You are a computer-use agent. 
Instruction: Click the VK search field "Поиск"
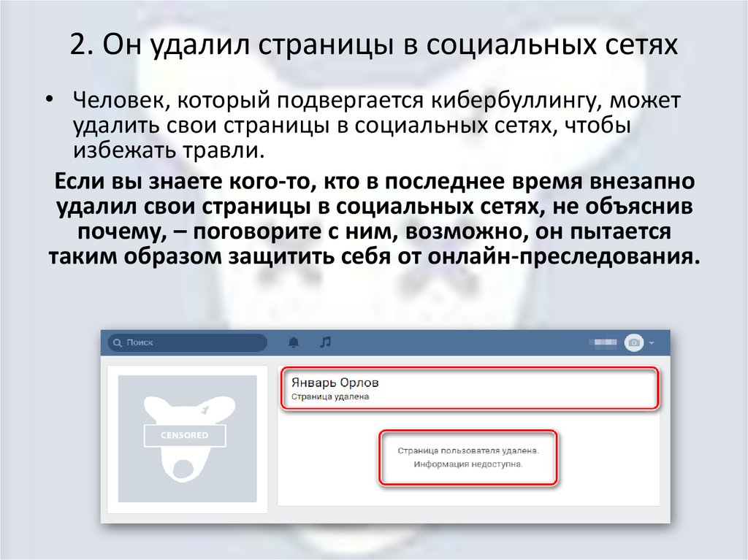[187, 342]
